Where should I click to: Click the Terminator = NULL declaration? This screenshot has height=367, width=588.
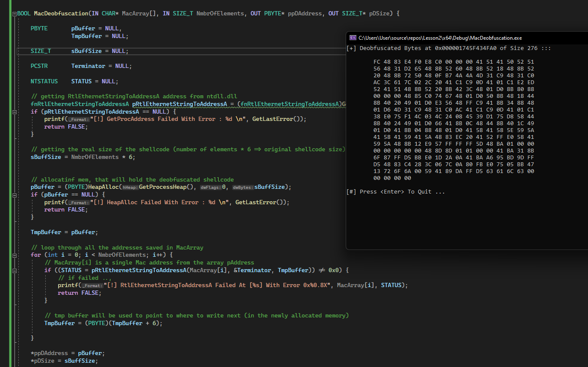click(x=101, y=66)
